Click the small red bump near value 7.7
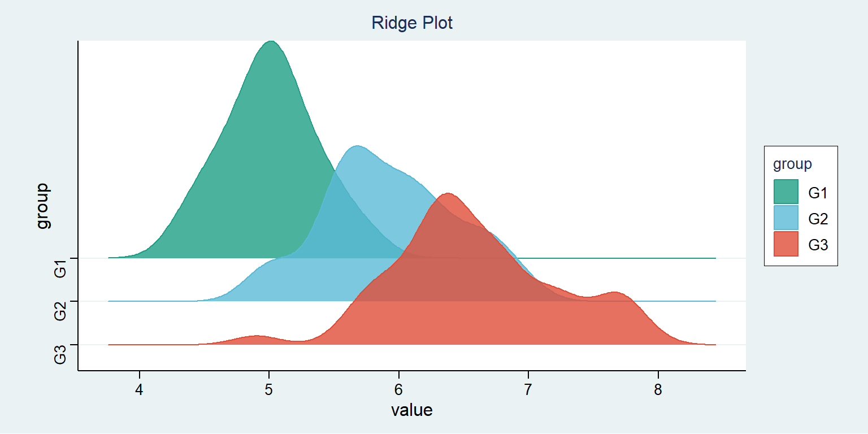The width and height of the screenshot is (868, 434). [x=614, y=293]
